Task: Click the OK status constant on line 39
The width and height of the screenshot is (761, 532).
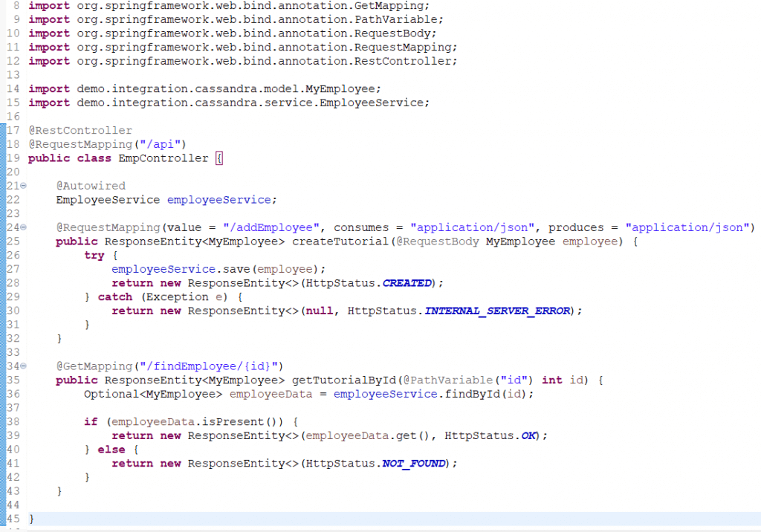Action: 528,436
